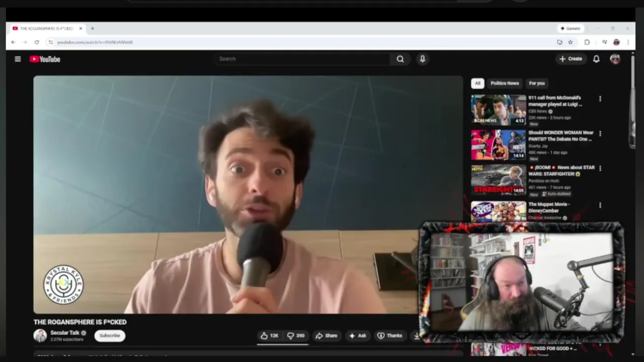Open the Secular Talk channel avatar
This screenshot has width=644, height=362.
pos(40,335)
